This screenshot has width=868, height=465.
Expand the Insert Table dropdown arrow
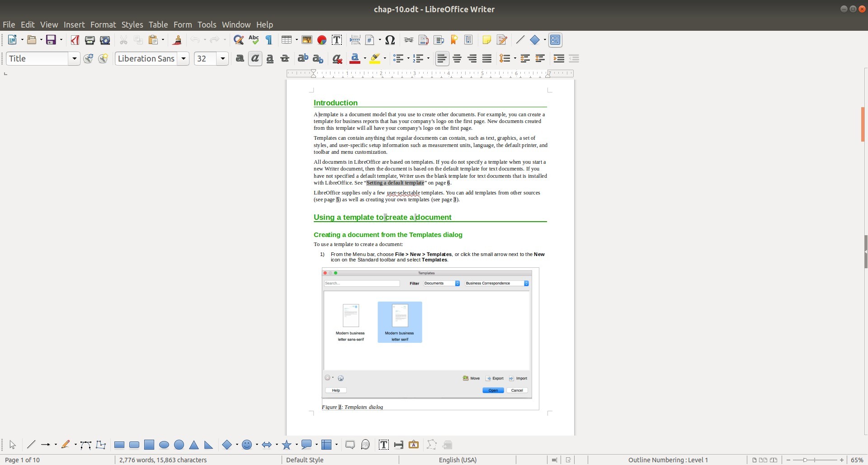tap(296, 40)
